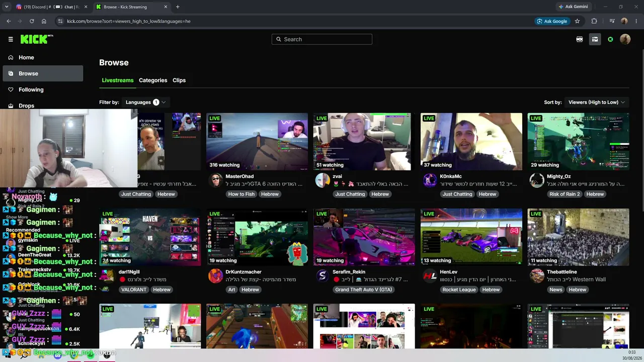
Task: Open the K0nkaMc channel name link
Action: click(451, 176)
